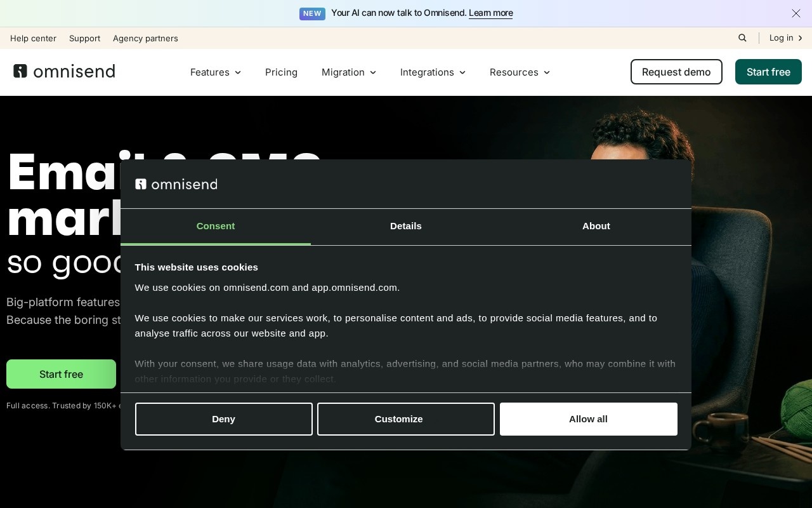Click the Omnisend logo in the header

[x=64, y=71]
